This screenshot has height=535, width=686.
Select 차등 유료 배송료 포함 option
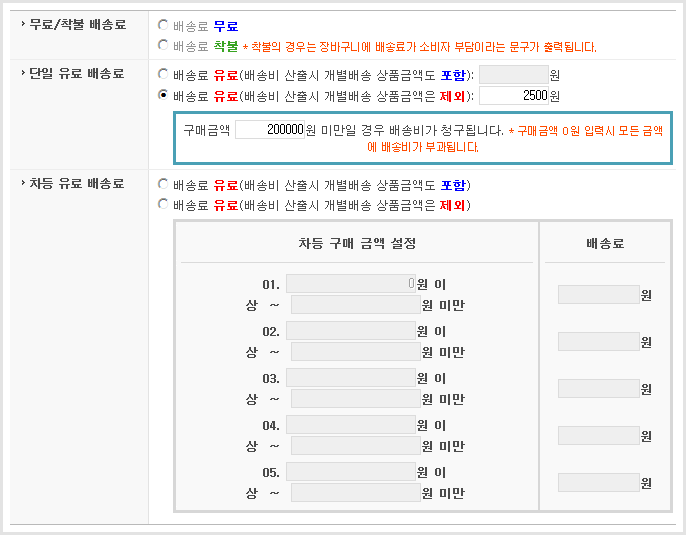click(x=164, y=185)
